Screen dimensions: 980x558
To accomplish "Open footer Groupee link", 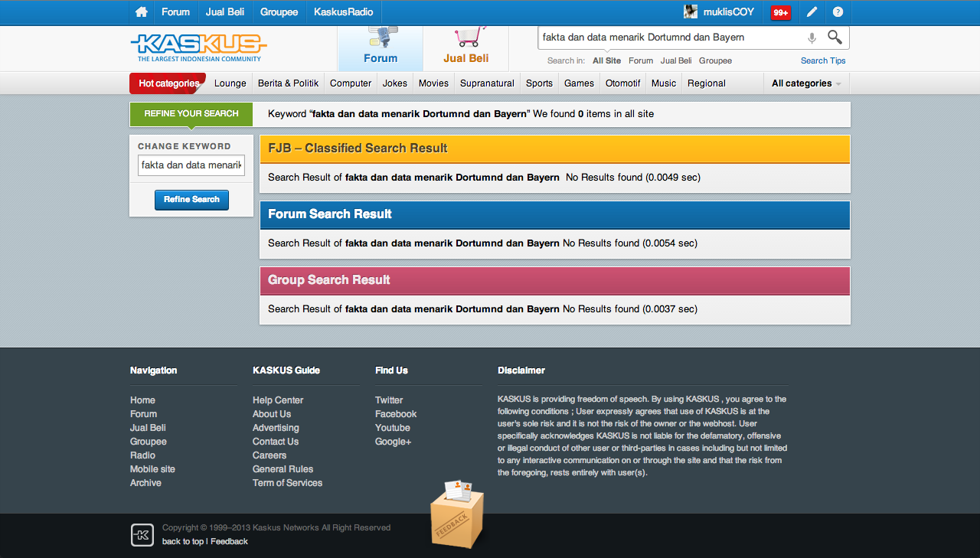I will pyautogui.click(x=149, y=442).
